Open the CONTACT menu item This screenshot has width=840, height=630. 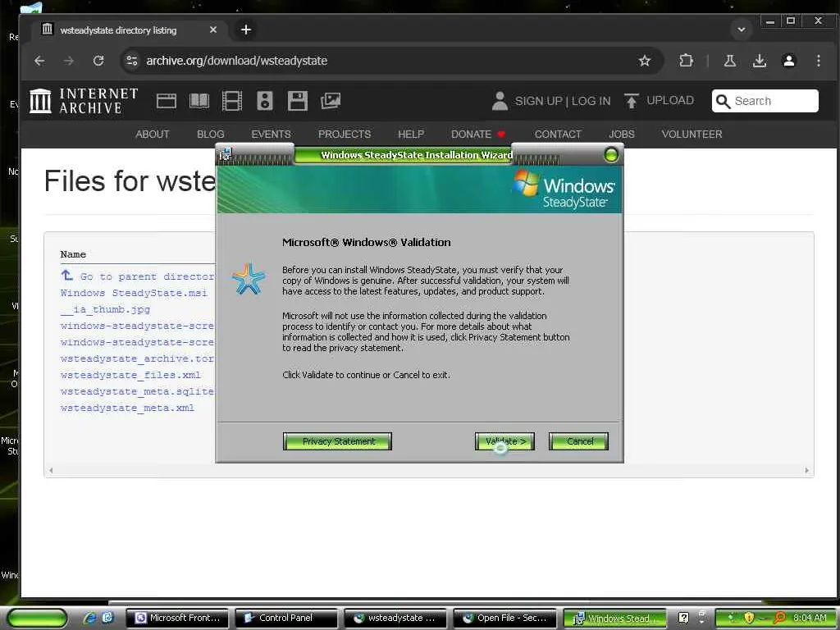[558, 134]
